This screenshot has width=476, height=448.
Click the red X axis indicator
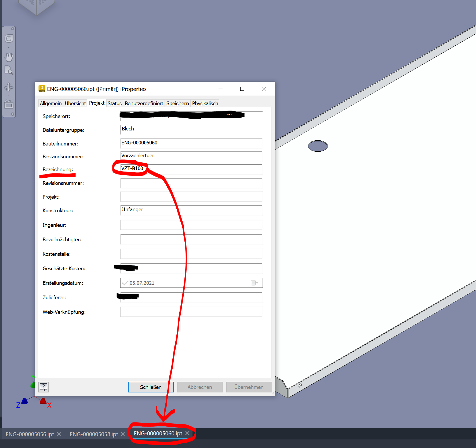pos(43,401)
